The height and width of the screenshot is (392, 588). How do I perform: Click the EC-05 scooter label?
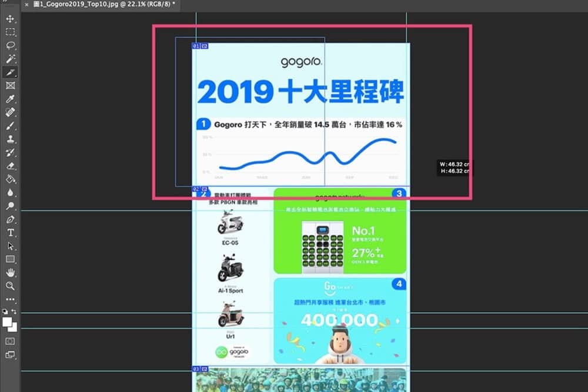point(230,243)
